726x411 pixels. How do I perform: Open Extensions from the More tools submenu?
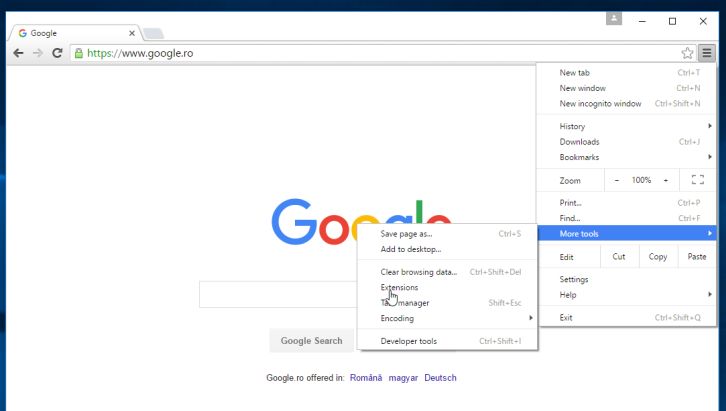(x=447, y=287)
